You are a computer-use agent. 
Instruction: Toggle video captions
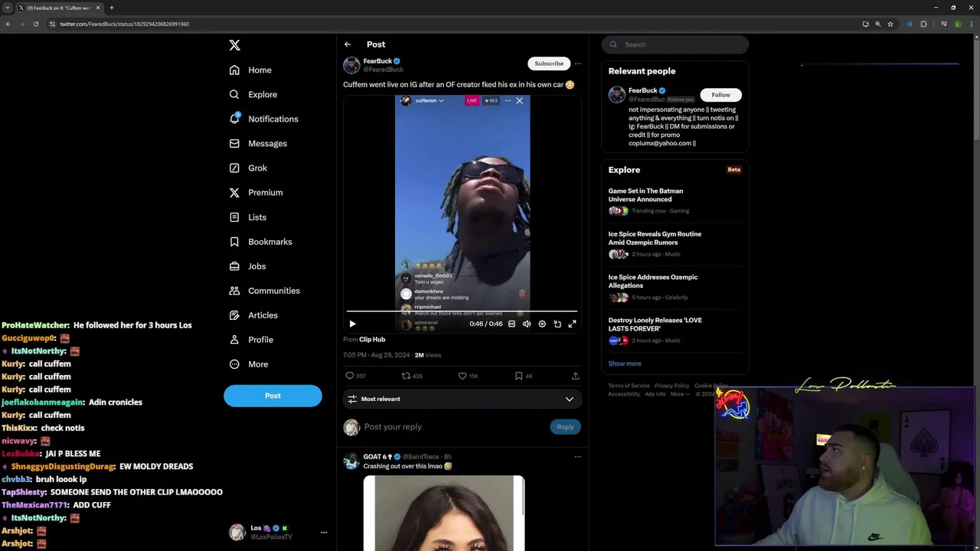(x=511, y=324)
